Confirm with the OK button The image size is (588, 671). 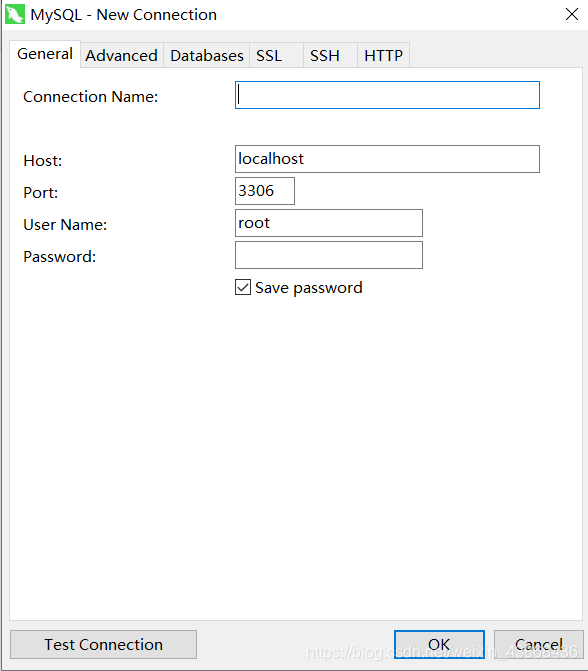[440, 644]
